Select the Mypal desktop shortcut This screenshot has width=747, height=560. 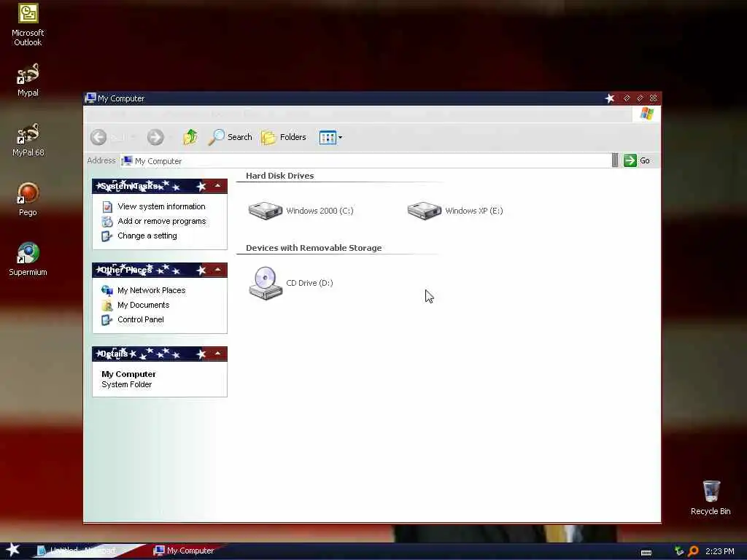(x=28, y=79)
